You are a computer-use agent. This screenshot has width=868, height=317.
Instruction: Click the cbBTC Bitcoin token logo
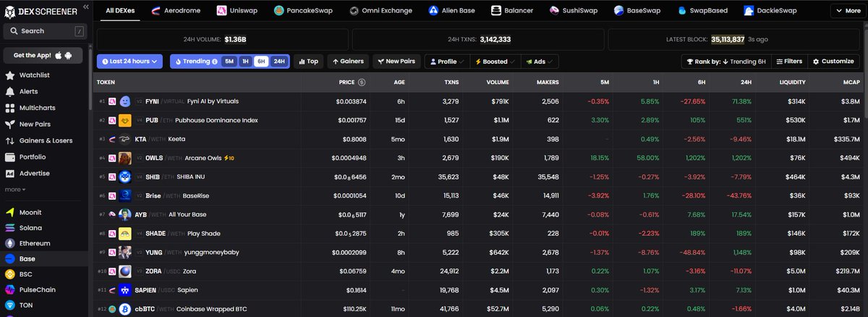point(124,309)
